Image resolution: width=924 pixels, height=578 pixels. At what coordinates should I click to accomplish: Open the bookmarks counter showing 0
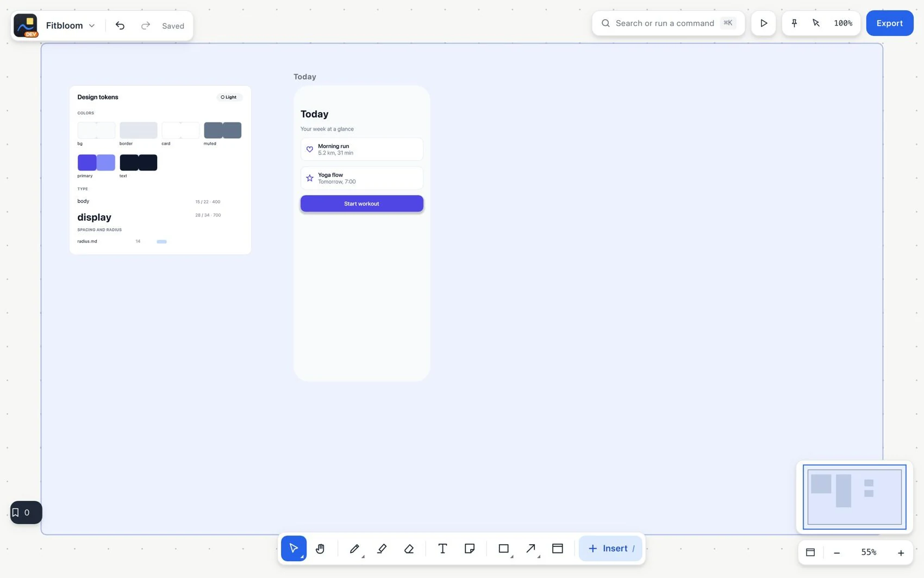(x=26, y=513)
